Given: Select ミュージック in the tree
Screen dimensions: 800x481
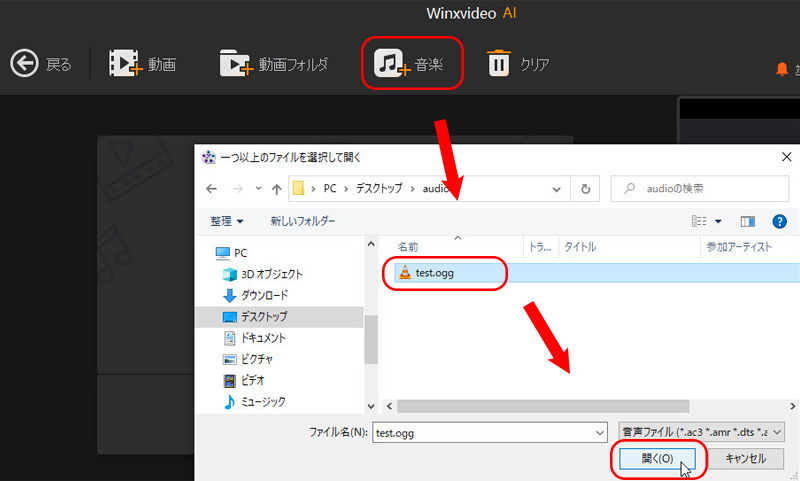Looking at the screenshot, I should coord(254,402).
